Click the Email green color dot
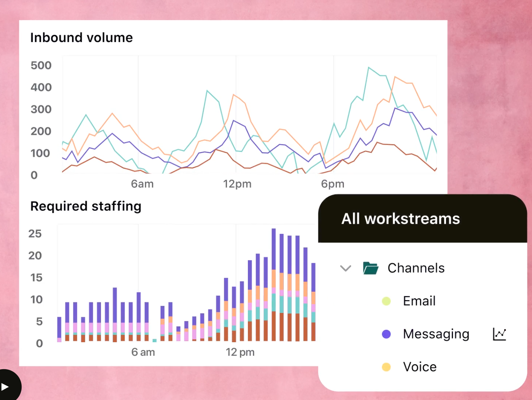This screenshot has width=532, height=400. tap(386, 301)
